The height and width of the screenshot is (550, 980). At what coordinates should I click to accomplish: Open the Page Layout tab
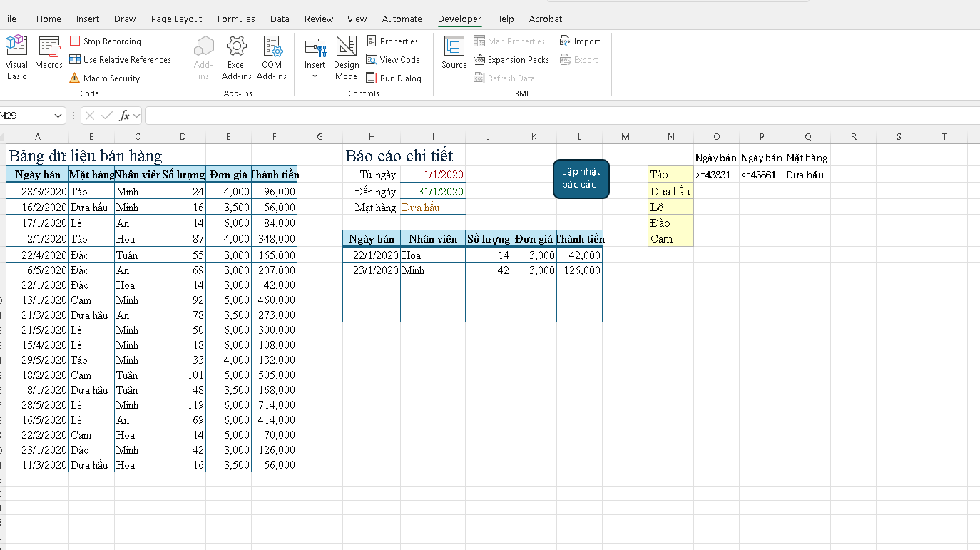click(x=176, y=19)
